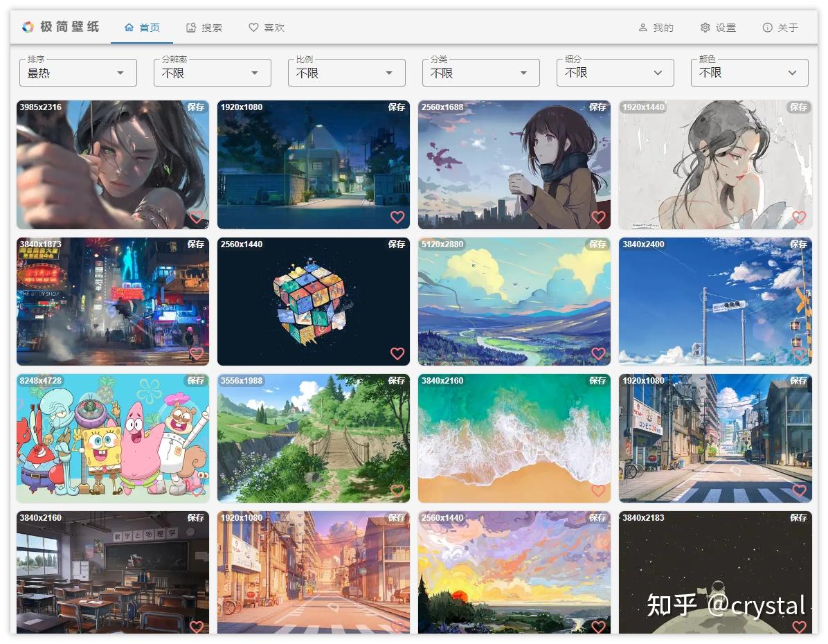
Task: Open the SpongeBob characters wallpaper thumbnail
Action: 112,438
